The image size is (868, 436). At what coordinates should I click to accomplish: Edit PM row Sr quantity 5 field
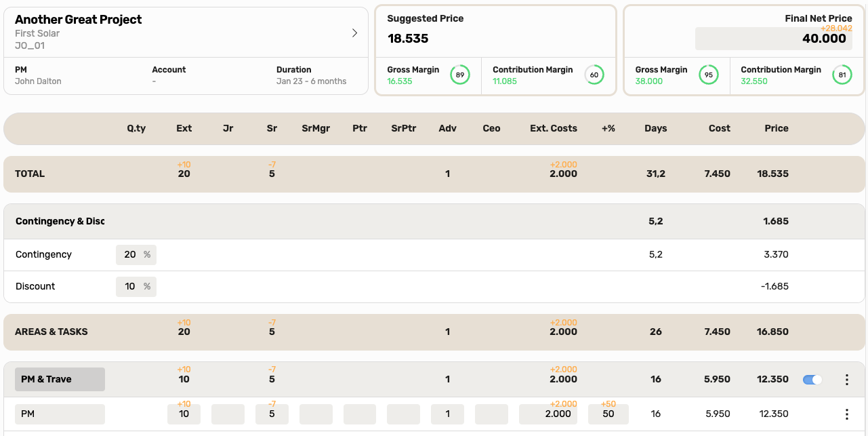click(272, 414)
